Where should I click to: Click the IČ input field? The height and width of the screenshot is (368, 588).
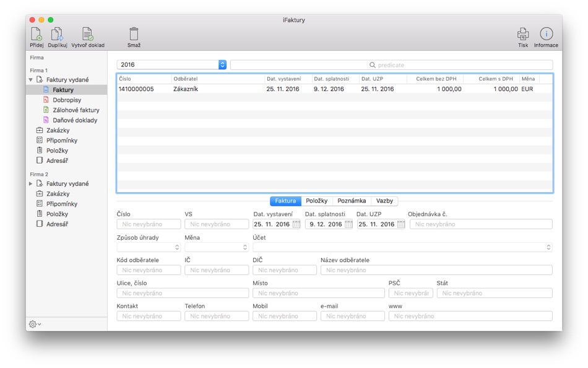coord(217,270)
